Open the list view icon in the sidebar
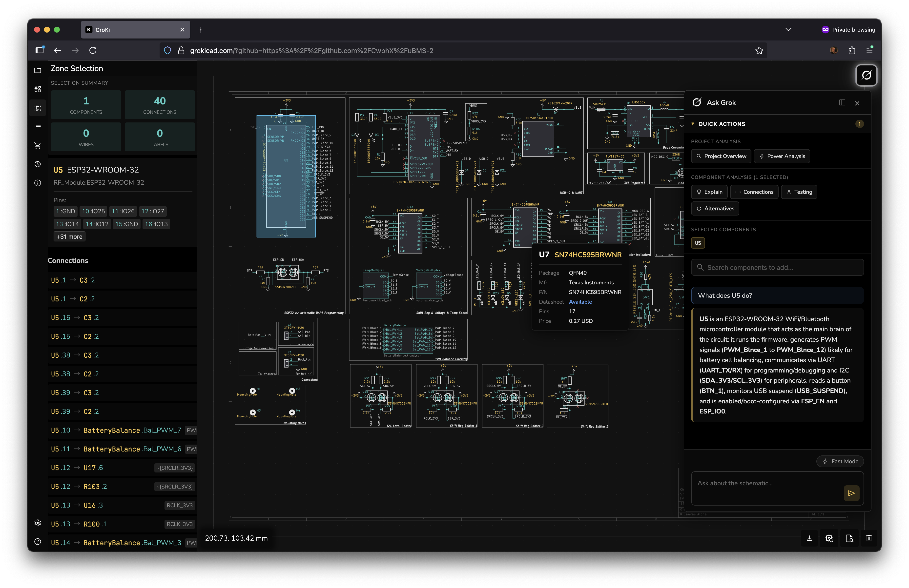 (38, 126)
